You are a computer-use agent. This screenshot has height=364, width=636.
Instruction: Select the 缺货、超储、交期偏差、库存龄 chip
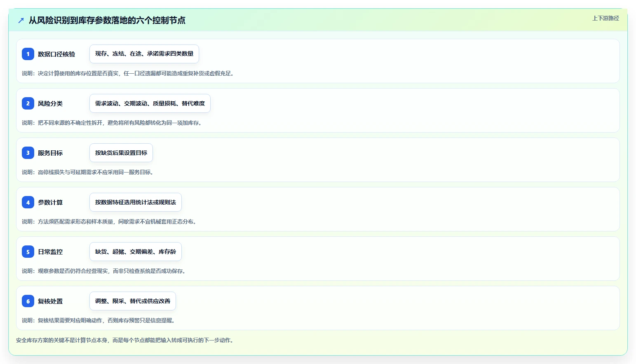click(136, 252)
